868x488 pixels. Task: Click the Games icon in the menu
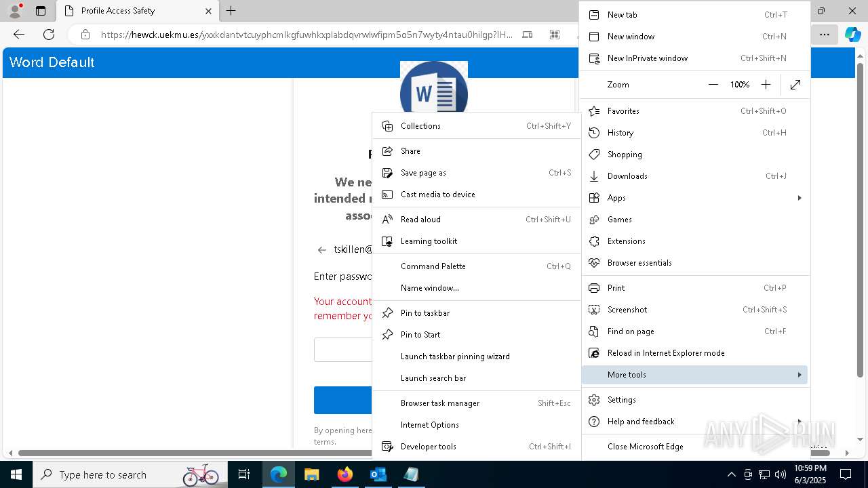click(x=594, y=220)
